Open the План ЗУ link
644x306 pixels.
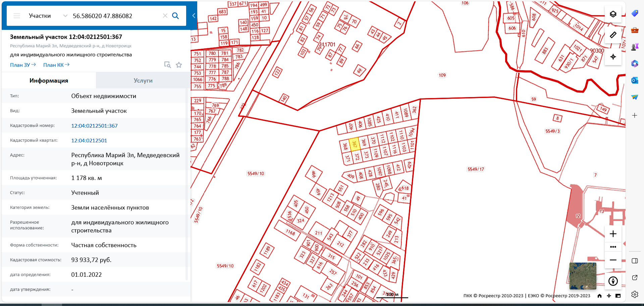click(23, 65)
